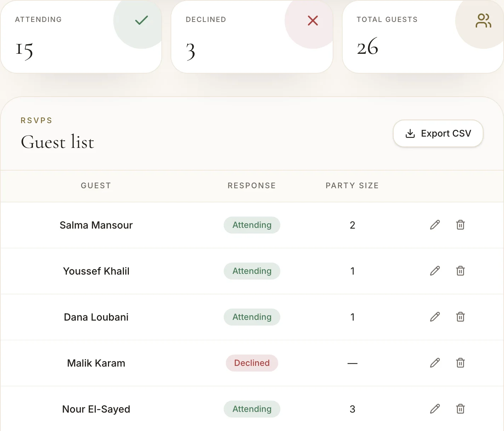Edit Salma Mansour's RSVP with pencil icon
Viewport: 504px width, 431px height.
pyautogui.click(x=435, y=225)
